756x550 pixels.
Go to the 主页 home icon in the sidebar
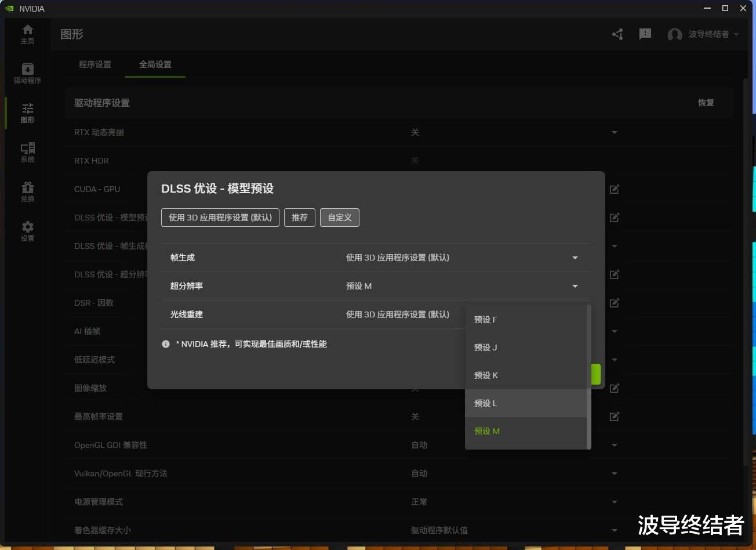coord(27,30)
